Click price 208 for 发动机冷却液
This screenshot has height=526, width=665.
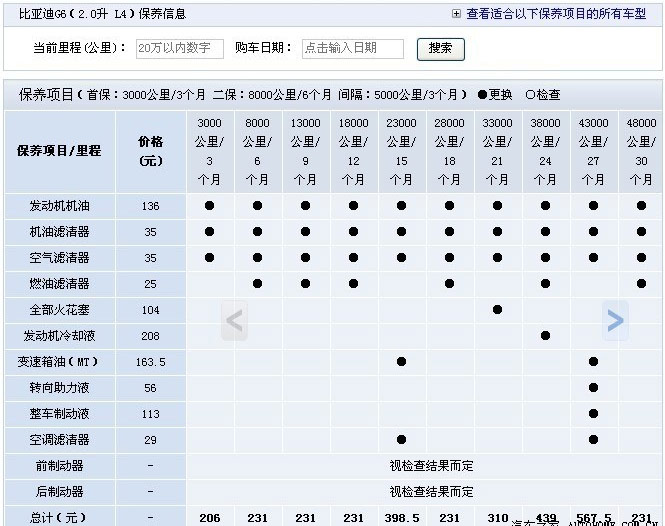point(151,336)
